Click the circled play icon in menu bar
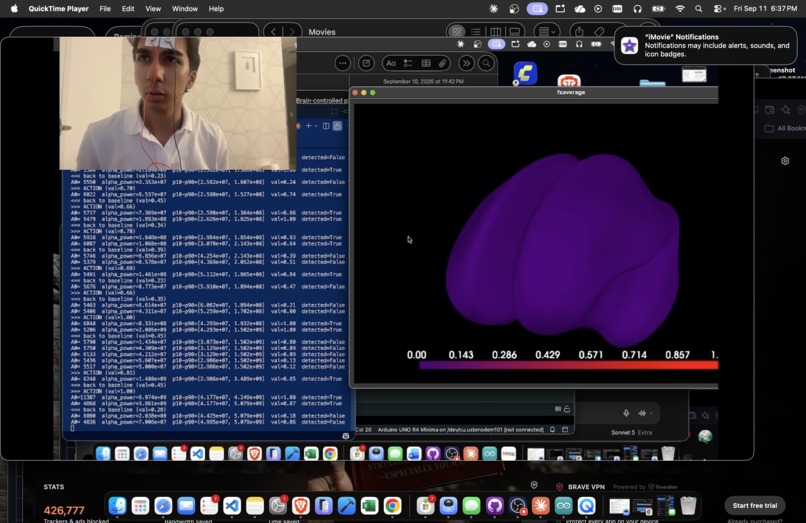The image size is (806, 523). [598, 8]
